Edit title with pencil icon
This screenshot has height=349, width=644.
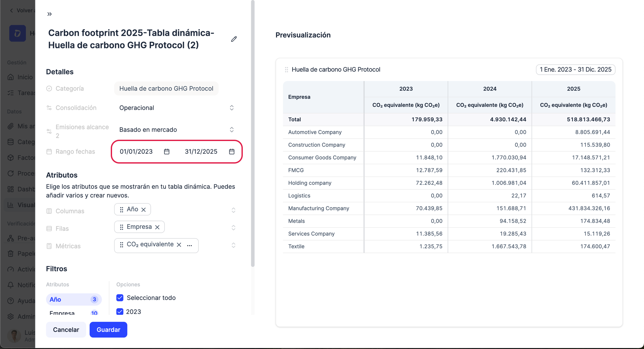(x=234, y=39)
